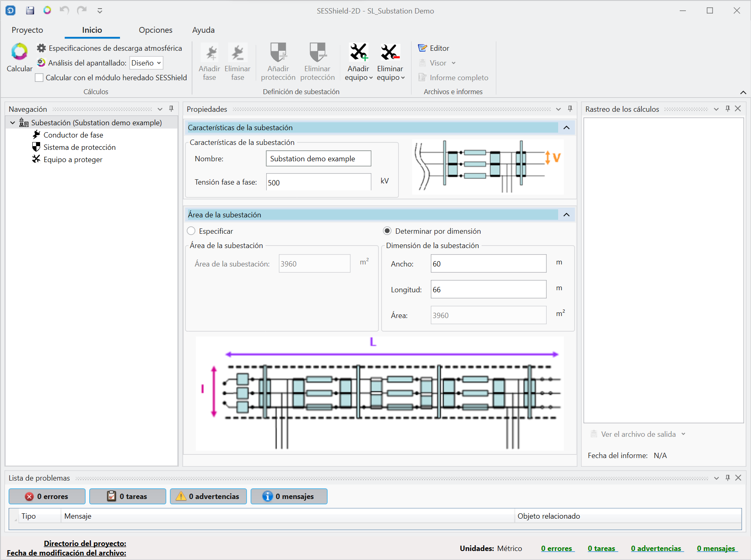Collapse Área de la subestación section
Image resolution: width=751 pixels, height=560 pixels.
click(x=567, y=215)
